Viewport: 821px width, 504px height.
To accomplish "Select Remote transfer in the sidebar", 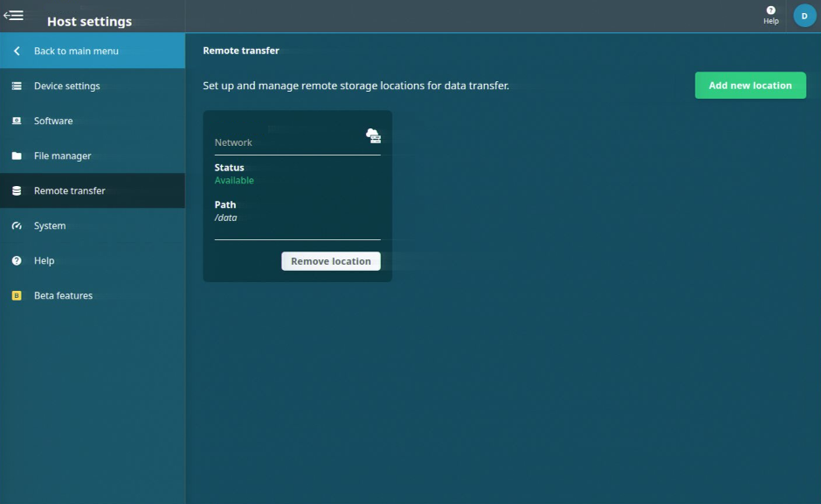I will tap(70, 190).
